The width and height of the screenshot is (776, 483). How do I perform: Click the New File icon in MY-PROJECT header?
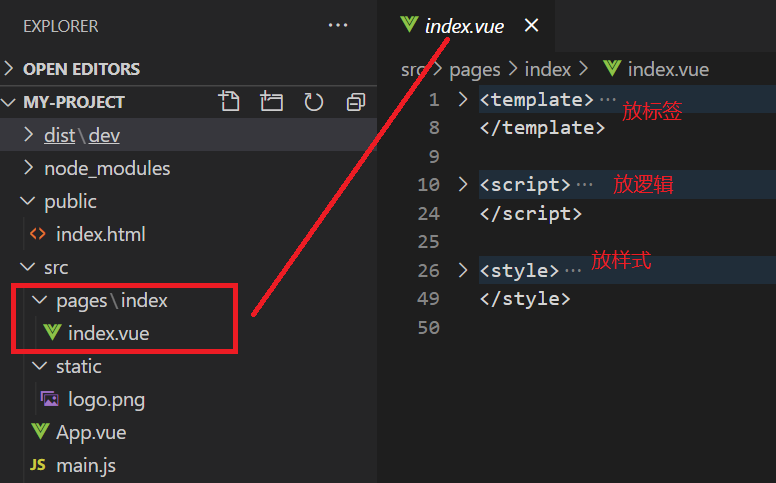229,101
